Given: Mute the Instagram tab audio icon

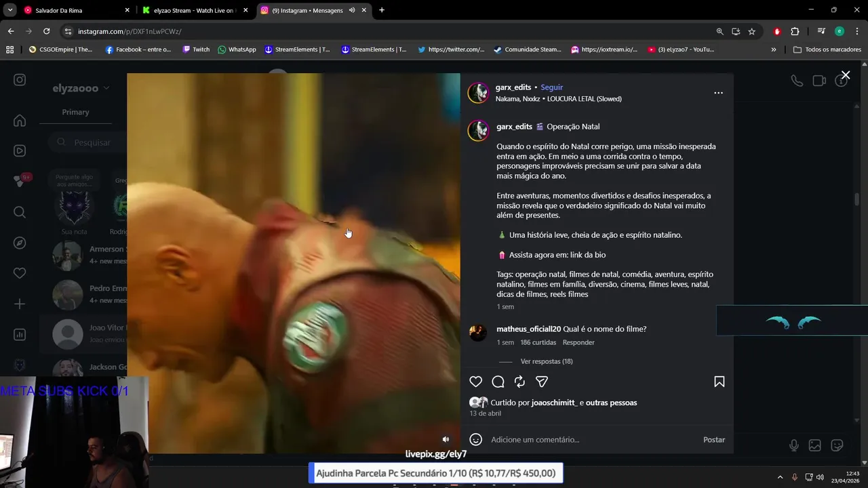Looking at the screenshot, I should 352,10.
